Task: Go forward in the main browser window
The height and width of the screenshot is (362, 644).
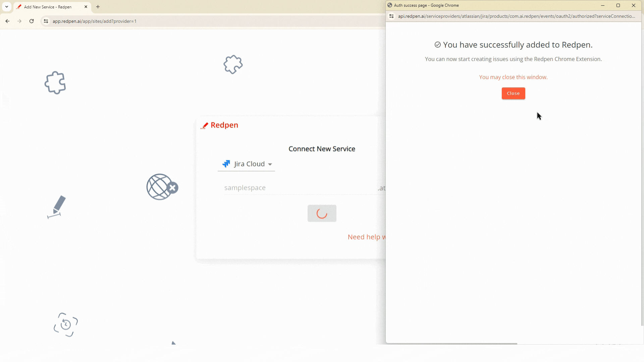Action: [19, 21]
